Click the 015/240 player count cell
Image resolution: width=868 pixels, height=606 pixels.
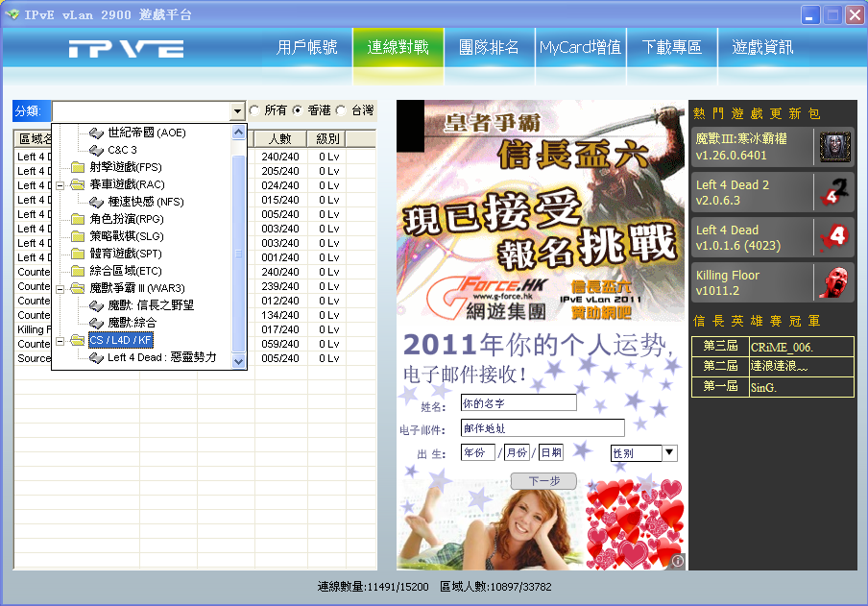280,200
